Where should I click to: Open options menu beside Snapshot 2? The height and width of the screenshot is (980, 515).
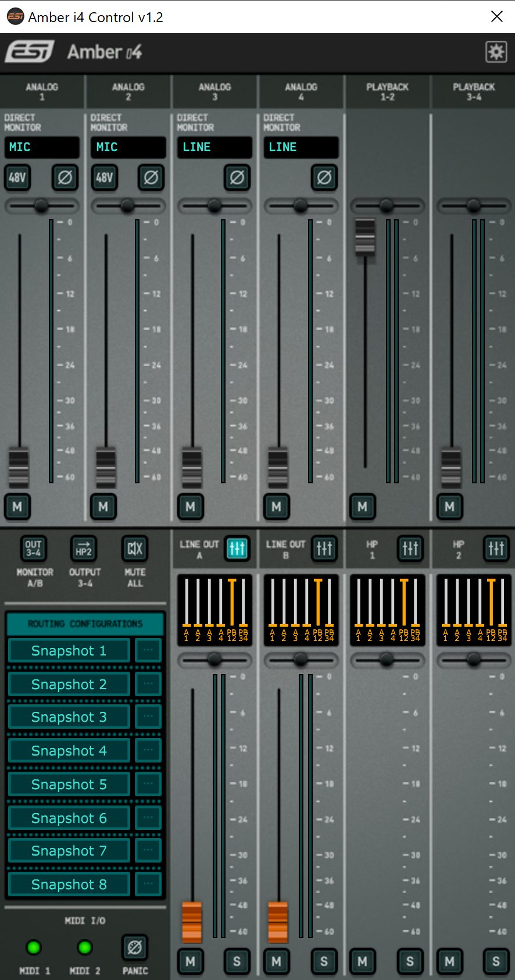148,685
